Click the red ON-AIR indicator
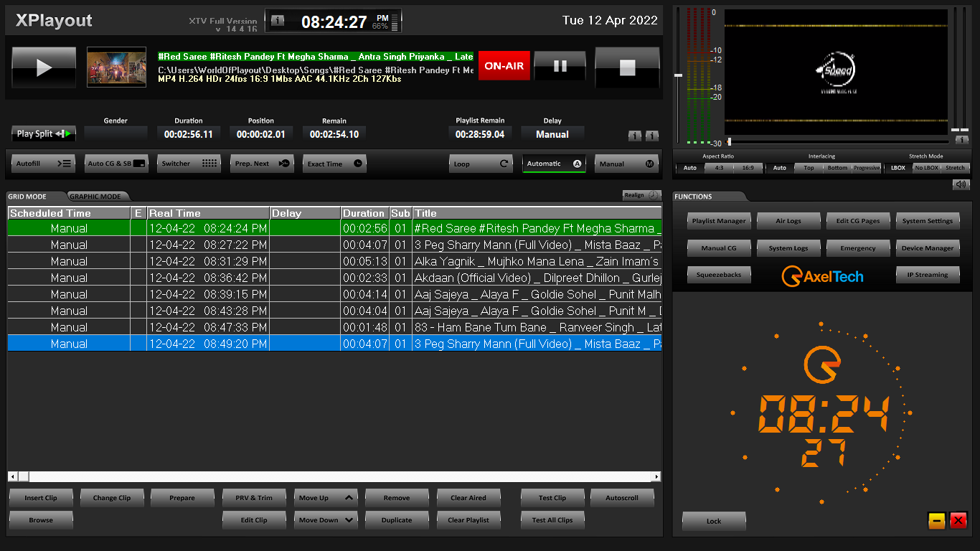This screenshot has height=551, width=980. [x=504, y=66]
